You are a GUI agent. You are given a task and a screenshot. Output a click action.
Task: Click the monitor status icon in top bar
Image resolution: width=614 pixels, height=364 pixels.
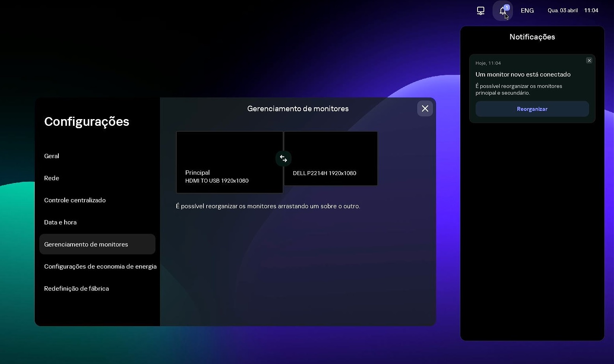point(480,11)
